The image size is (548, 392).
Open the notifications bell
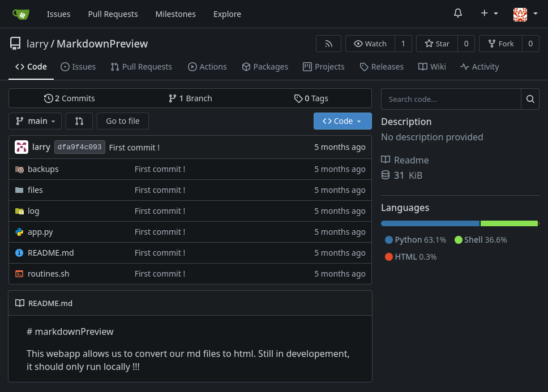click(x=458, y=14)
